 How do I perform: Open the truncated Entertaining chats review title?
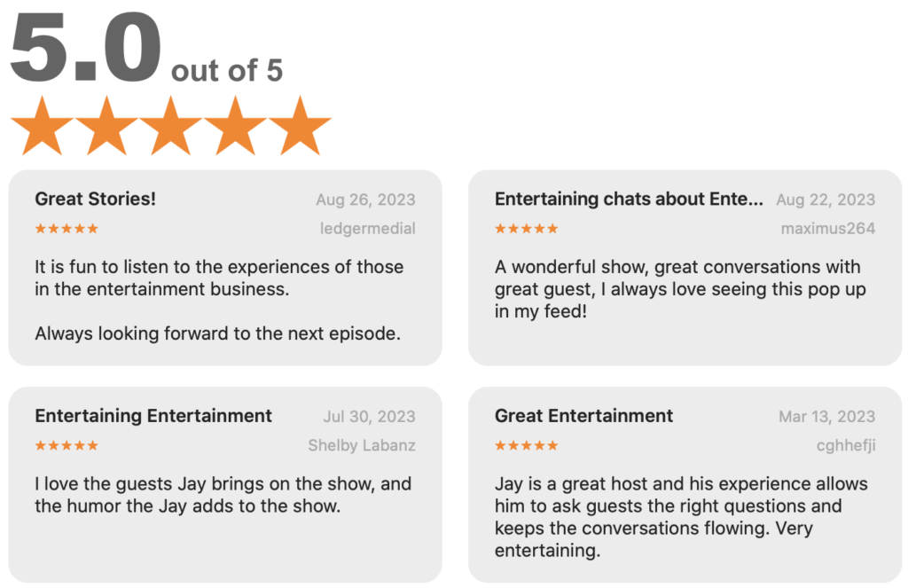[629, 200]
